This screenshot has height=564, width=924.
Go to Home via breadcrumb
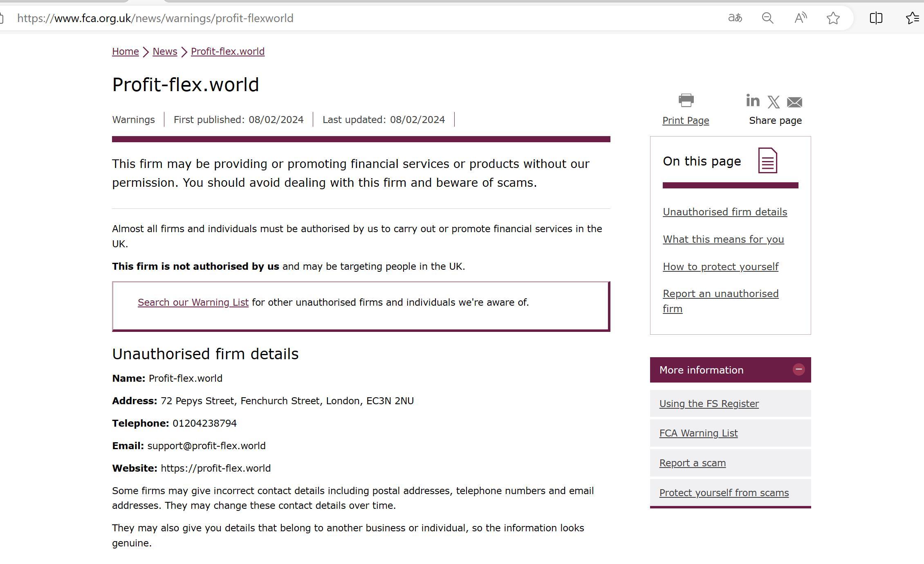[126, 51]
